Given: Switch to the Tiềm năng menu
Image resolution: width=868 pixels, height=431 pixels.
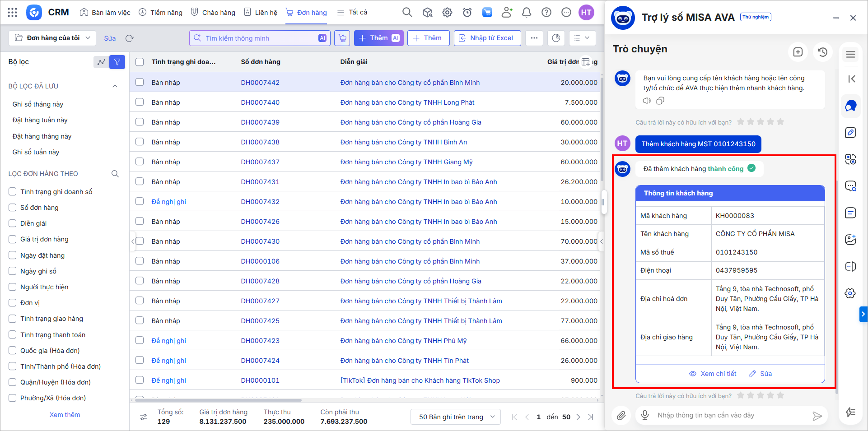Looking at the screenshot, I should [x=160, y=13].
